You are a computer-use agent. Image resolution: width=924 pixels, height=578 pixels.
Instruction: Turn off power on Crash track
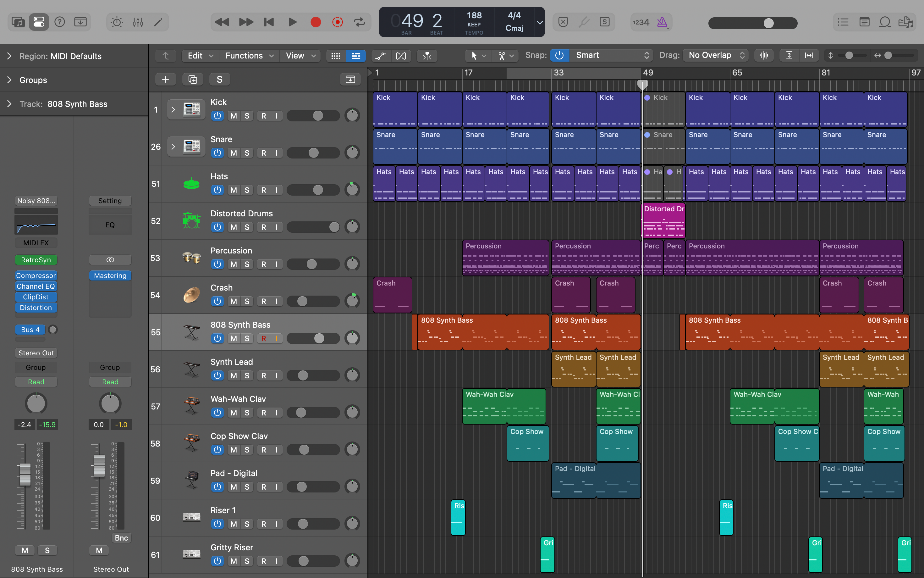pos(217,301)
